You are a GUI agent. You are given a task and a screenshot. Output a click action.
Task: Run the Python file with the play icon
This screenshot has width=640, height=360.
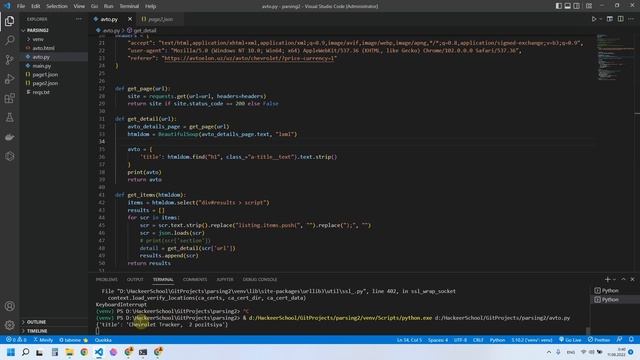tap(594, 19)
